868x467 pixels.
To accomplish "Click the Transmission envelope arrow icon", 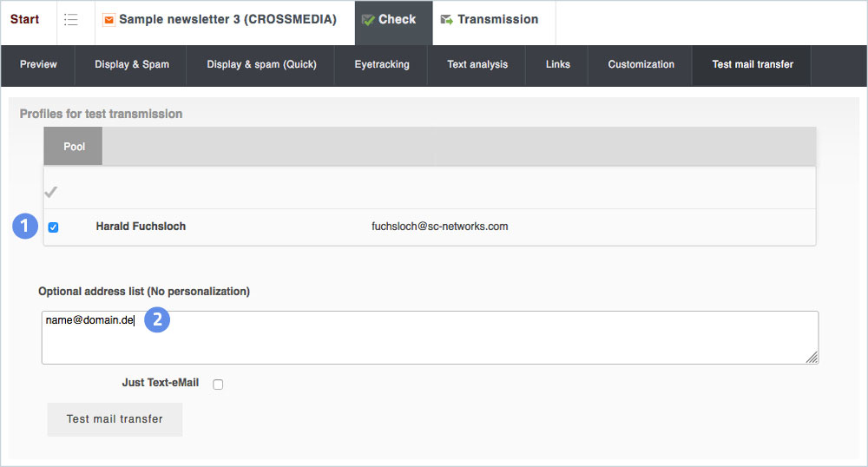I will pos(447,20).
